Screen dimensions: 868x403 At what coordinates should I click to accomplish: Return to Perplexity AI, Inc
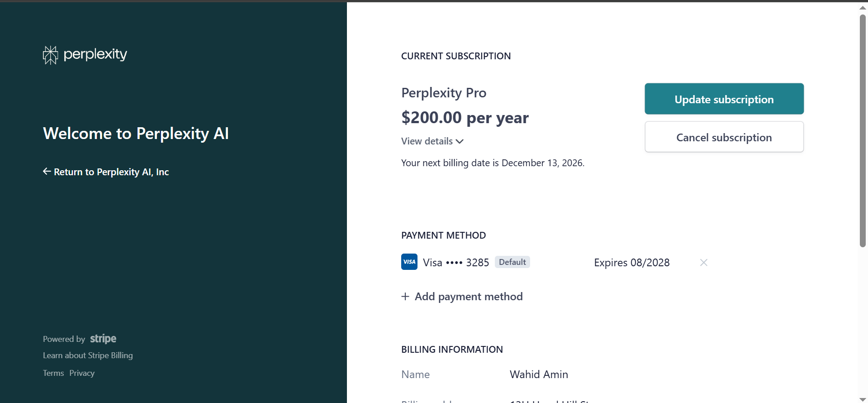pos(111,172)
